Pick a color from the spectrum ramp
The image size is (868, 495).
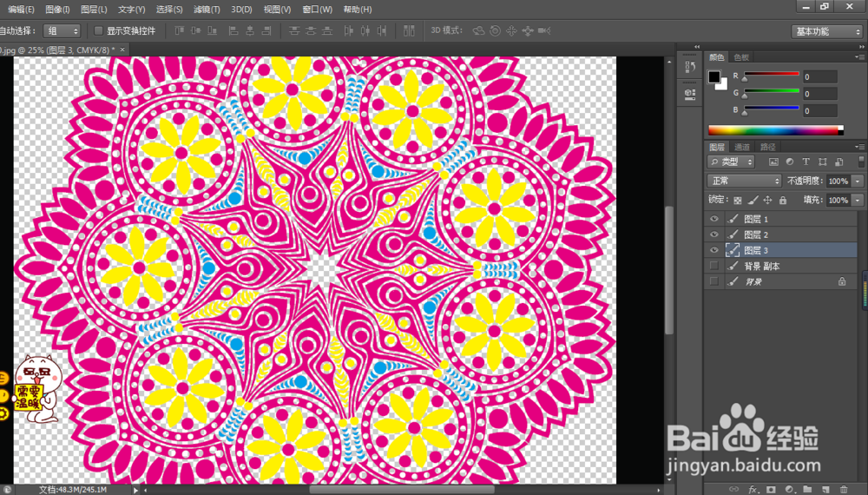tap(775, 130)
